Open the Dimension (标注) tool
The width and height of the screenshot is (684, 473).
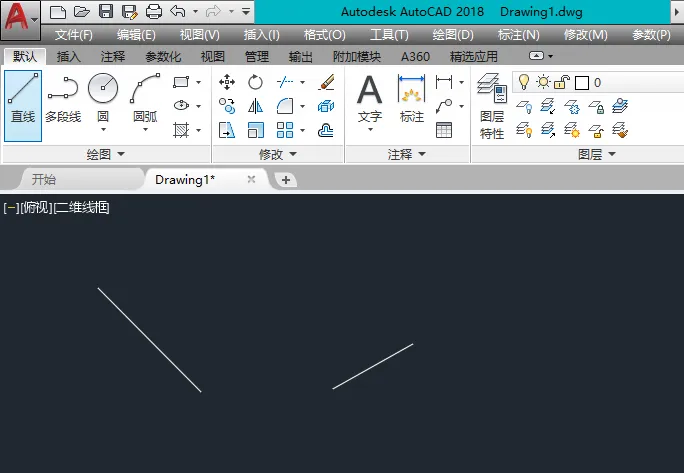click(411, 98)
